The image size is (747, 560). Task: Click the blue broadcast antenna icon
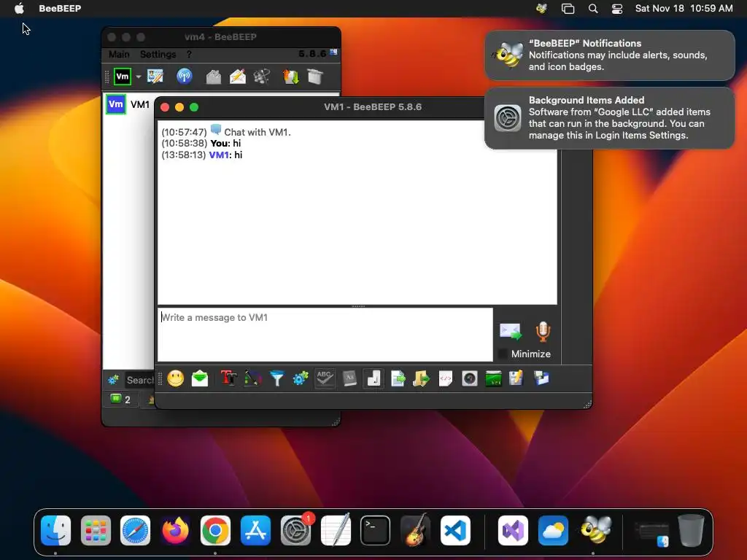185,77
